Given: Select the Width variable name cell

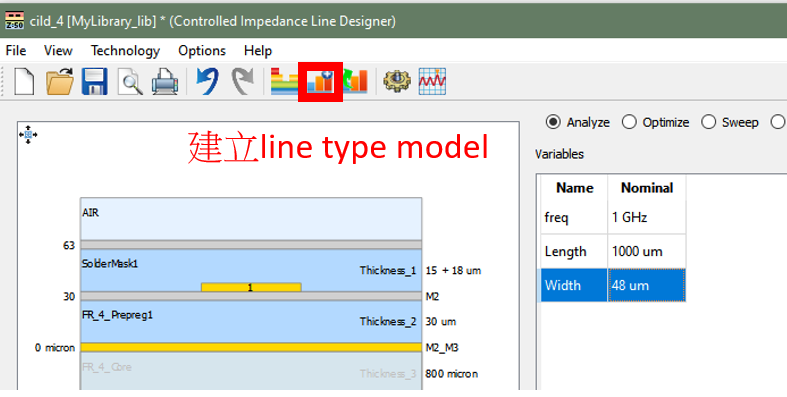Looking at the screenshot, I should coord(574,285).
